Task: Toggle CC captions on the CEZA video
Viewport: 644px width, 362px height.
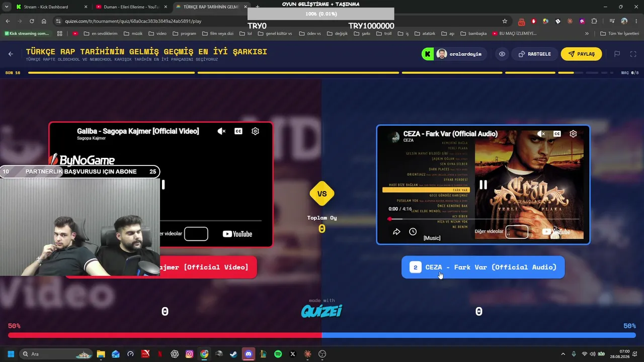Action: [557, 134]
